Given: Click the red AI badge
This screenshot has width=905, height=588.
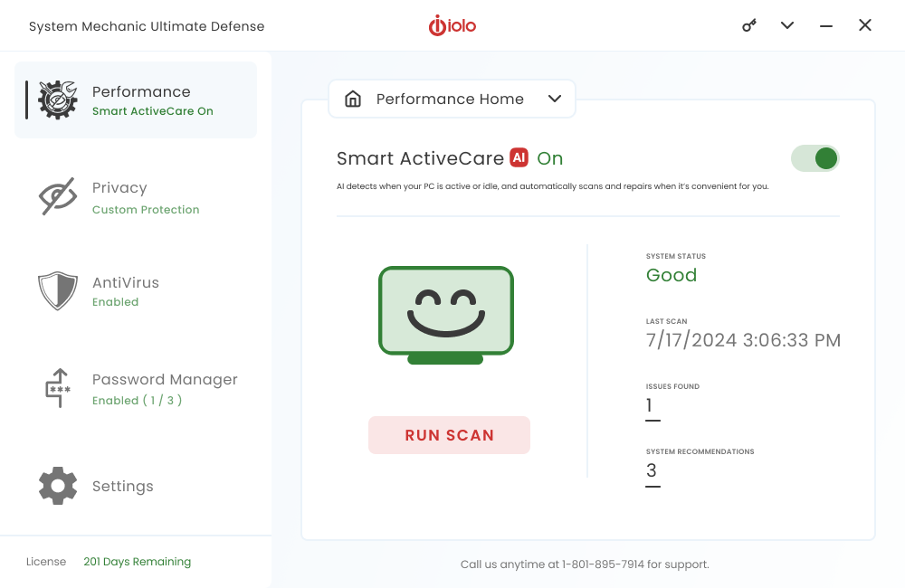Looking at the screenshot, I should tap(519, 157).
